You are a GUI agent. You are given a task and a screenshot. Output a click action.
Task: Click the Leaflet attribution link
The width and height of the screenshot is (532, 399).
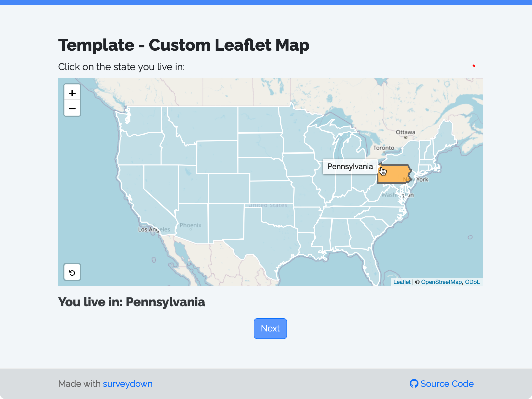coord(402,282)
